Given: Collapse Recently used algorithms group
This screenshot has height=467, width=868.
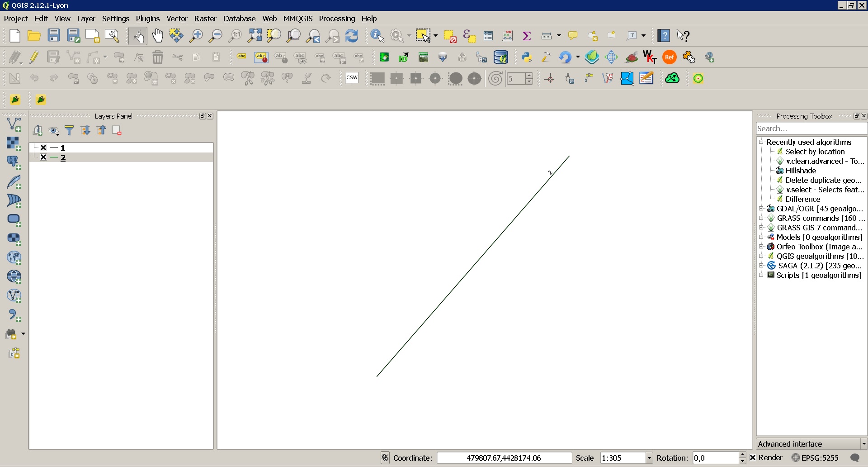Looking at the screenshot, I should 761,142.
